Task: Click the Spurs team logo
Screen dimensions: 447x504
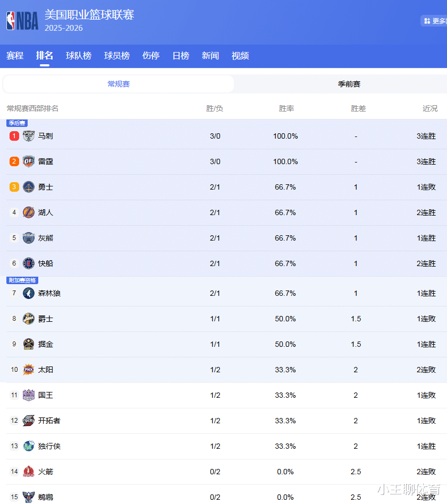Action: [x=29, y=136]
